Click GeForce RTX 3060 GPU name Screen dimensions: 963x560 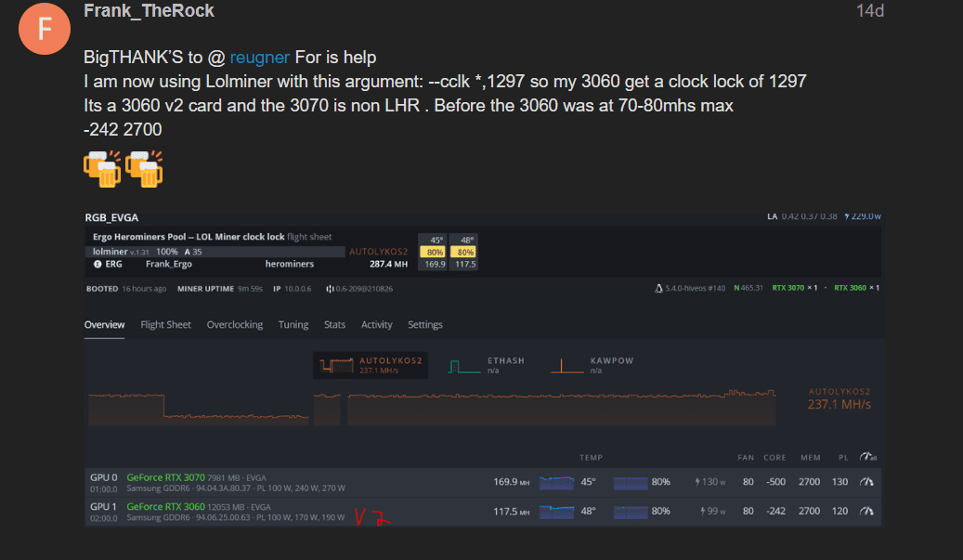click(x=166, y=506)
